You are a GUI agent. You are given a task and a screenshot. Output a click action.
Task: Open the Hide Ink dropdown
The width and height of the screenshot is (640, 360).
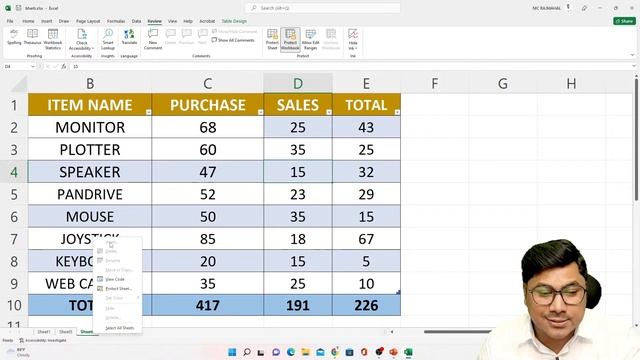(353, 39)
